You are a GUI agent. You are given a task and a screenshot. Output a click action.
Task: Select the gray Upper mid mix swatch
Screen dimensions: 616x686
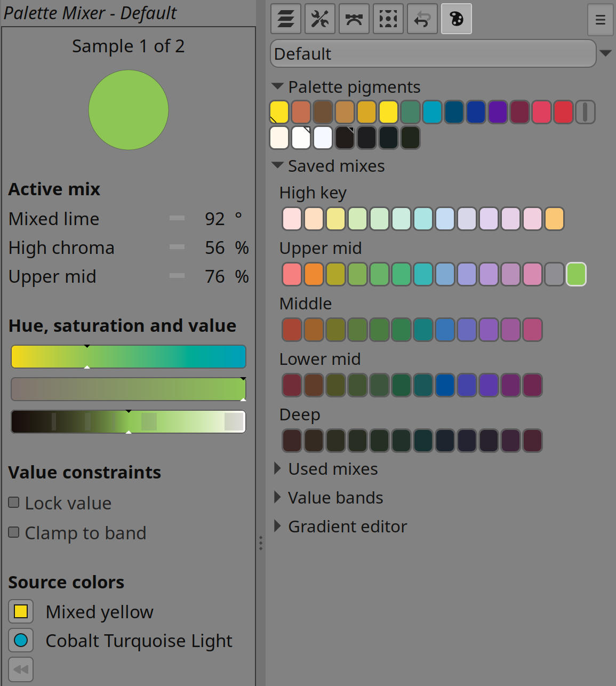(x=554, y=274)
